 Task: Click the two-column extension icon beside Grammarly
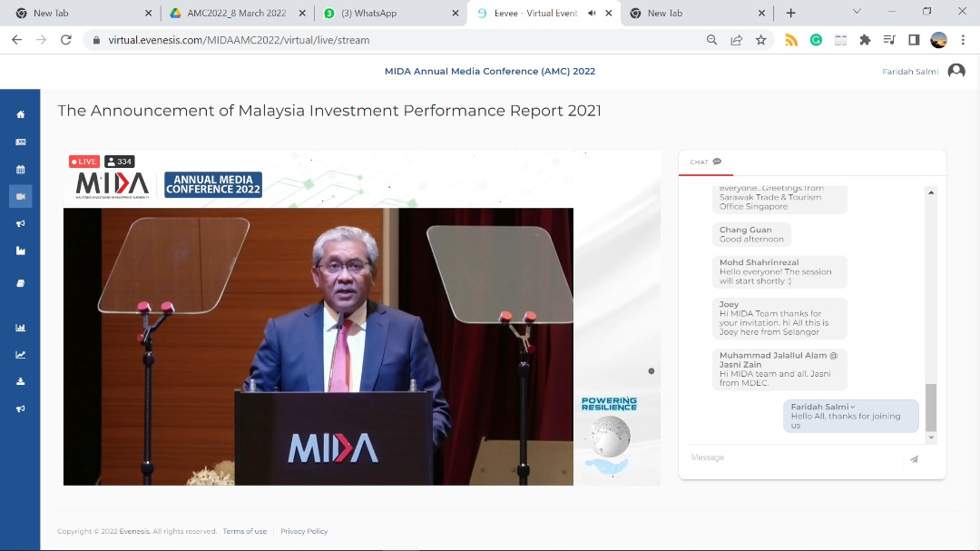840,40
